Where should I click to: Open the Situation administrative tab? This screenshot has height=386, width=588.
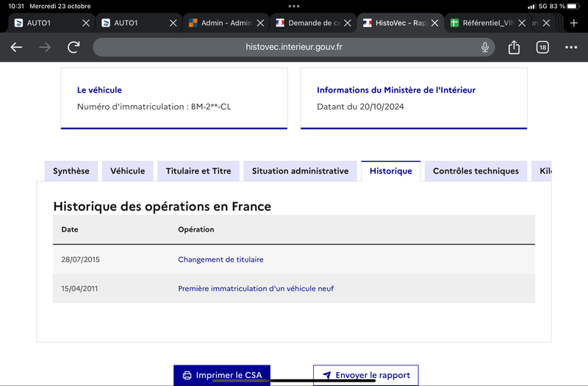pos(300,171)
